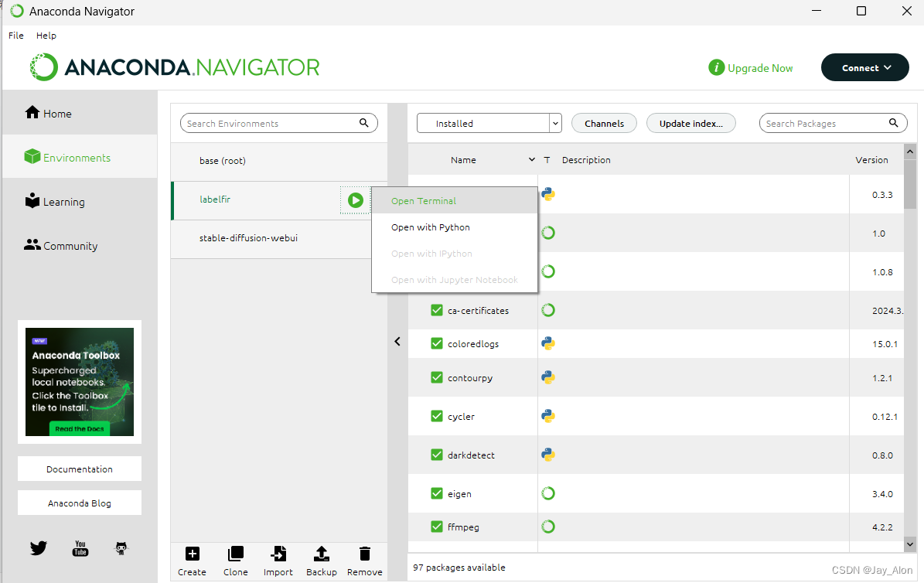
Task: Click the Home icon in sidebar
Action: (32, 112)
